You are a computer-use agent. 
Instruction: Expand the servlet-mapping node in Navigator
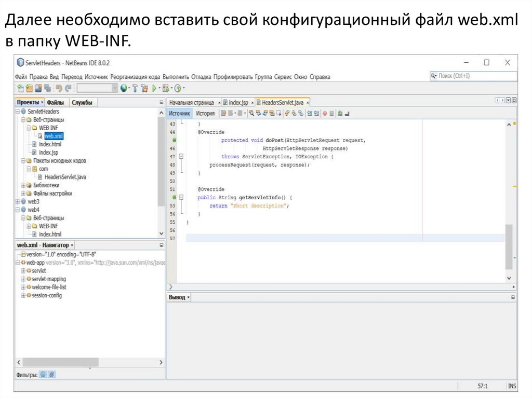point(23,279)
